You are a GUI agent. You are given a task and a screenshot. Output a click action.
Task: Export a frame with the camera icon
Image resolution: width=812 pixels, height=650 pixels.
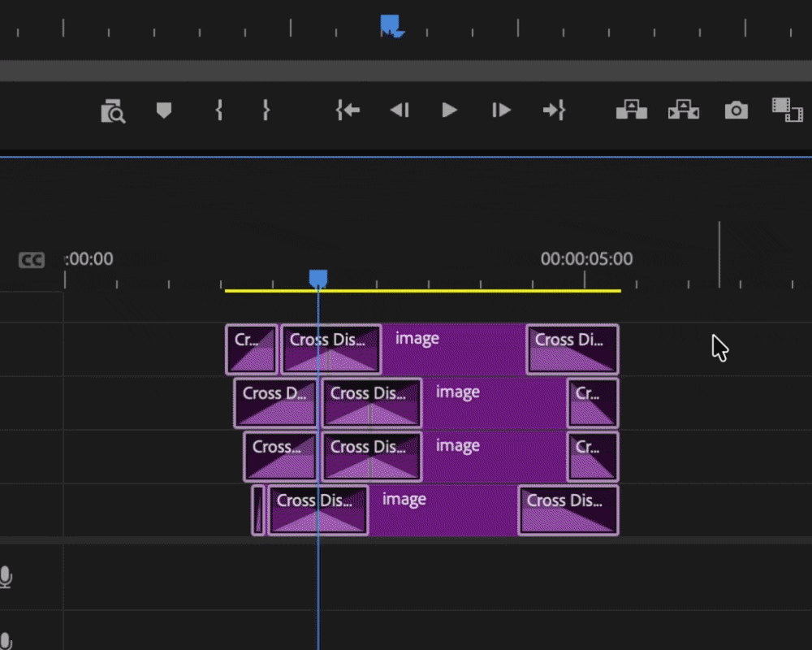[736, 110]
